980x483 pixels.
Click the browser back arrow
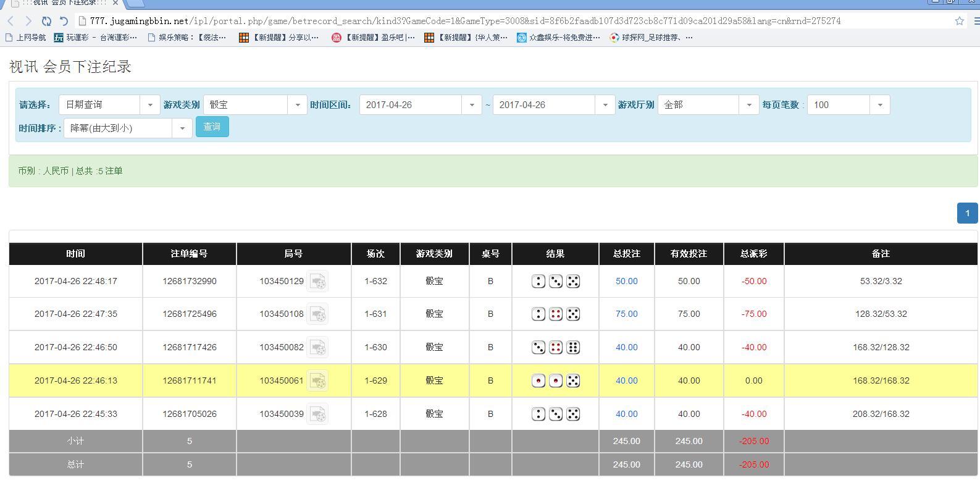click(x=11, y=21)
